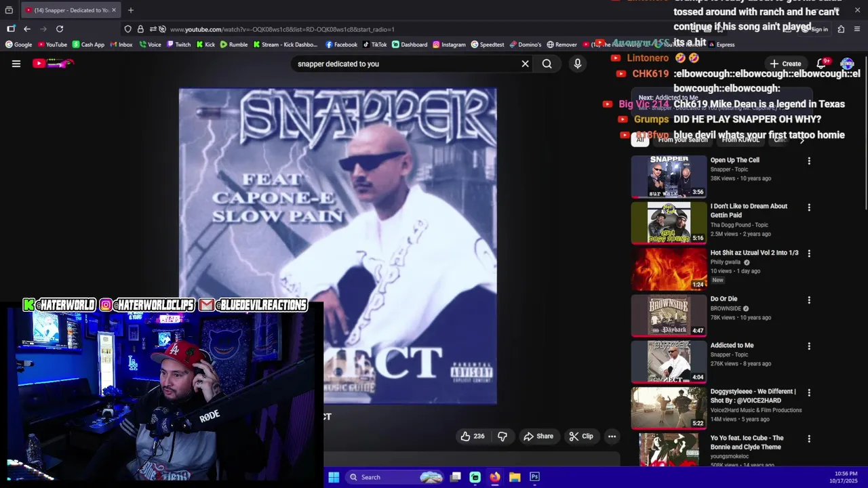Open more actions ellipsis under the video

click(612, 436)
